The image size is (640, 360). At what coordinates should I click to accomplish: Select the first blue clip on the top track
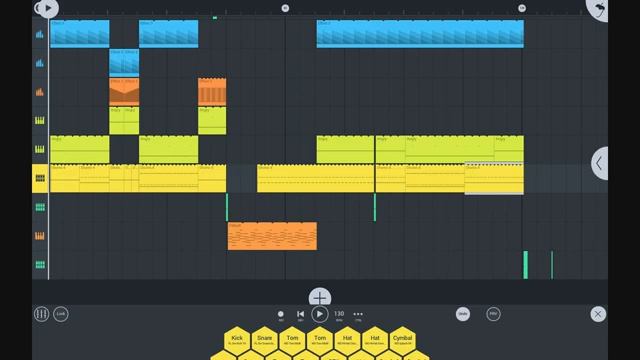click(80, 34)
